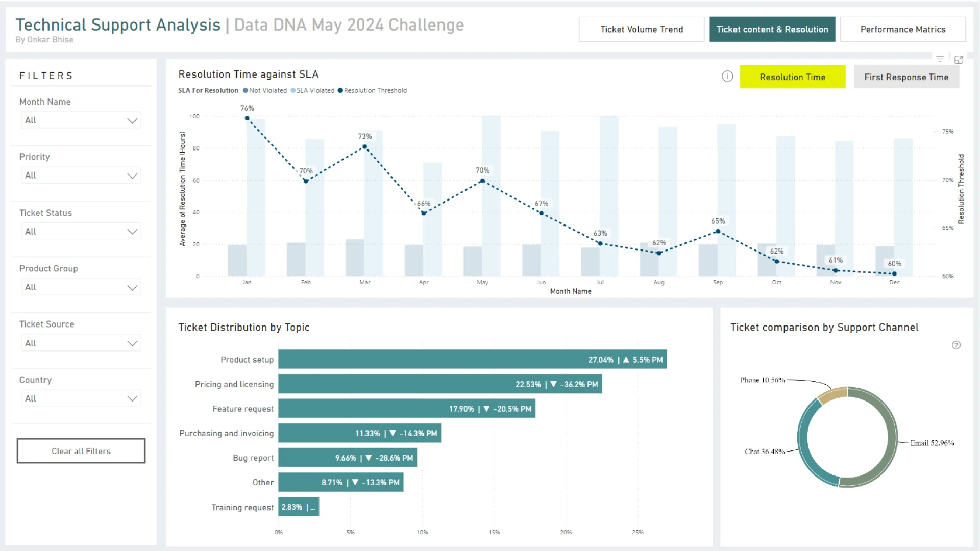Click the Jul axis label

click(x=600, y=282)
